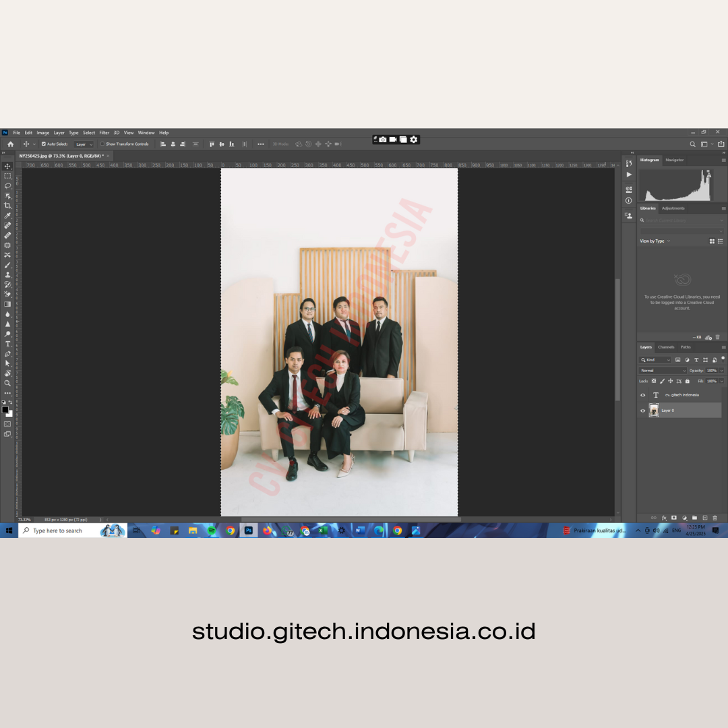Open the Auto-Select Layer dropdown
728x728 pixels.
point(84,144)
